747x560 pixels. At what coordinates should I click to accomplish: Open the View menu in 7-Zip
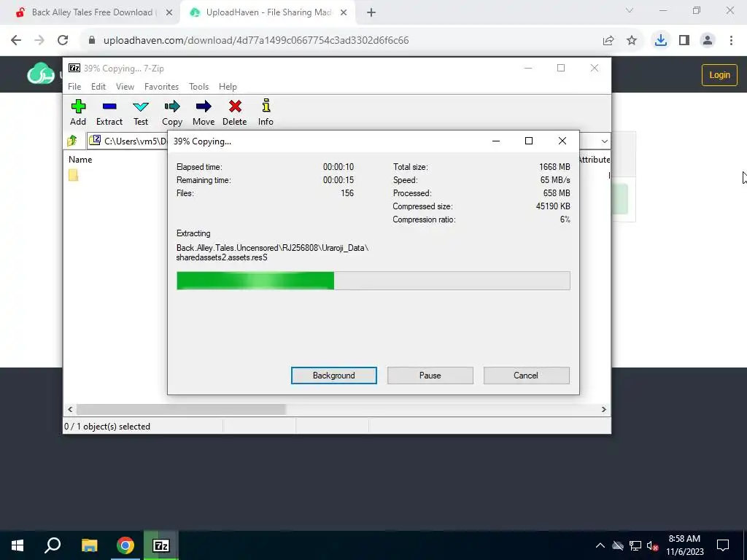pyautogui.click(x=125, y=87)
